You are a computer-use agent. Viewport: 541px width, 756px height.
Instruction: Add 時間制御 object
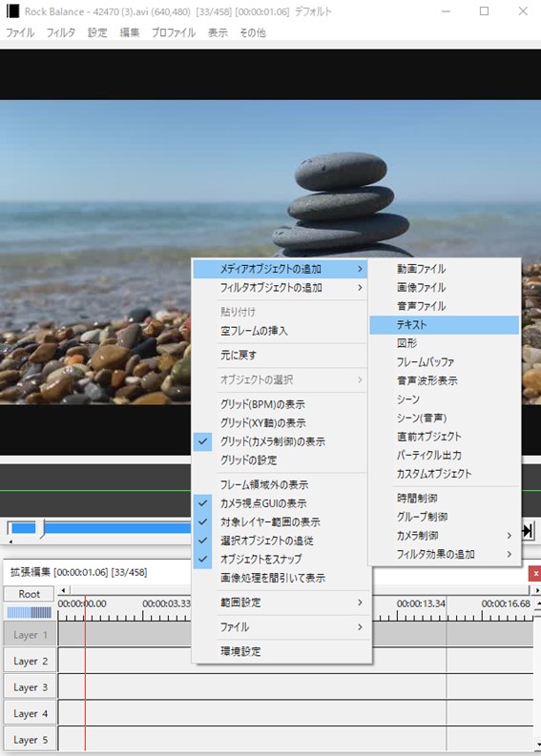445,499
